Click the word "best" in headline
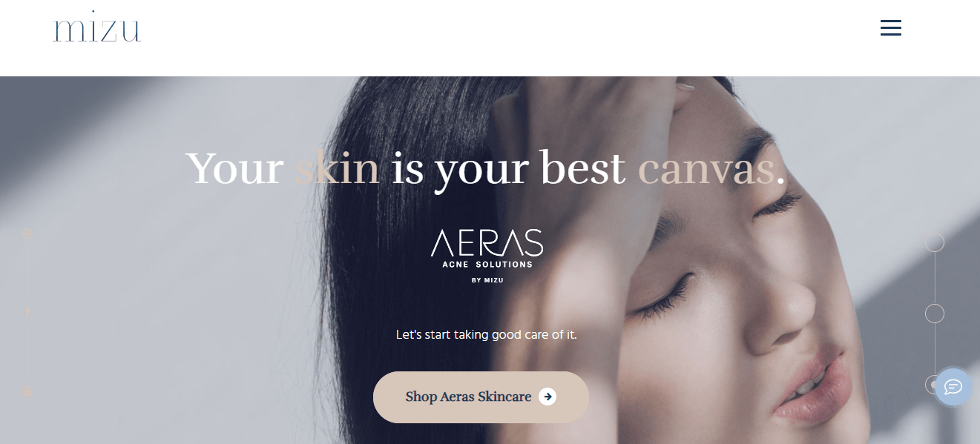 point(582,168)
